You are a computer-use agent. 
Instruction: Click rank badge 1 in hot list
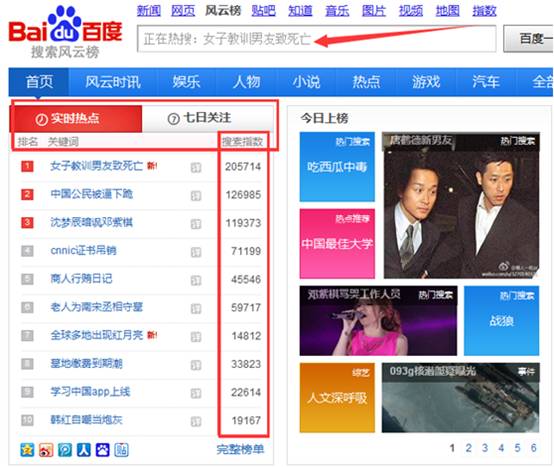27,166
